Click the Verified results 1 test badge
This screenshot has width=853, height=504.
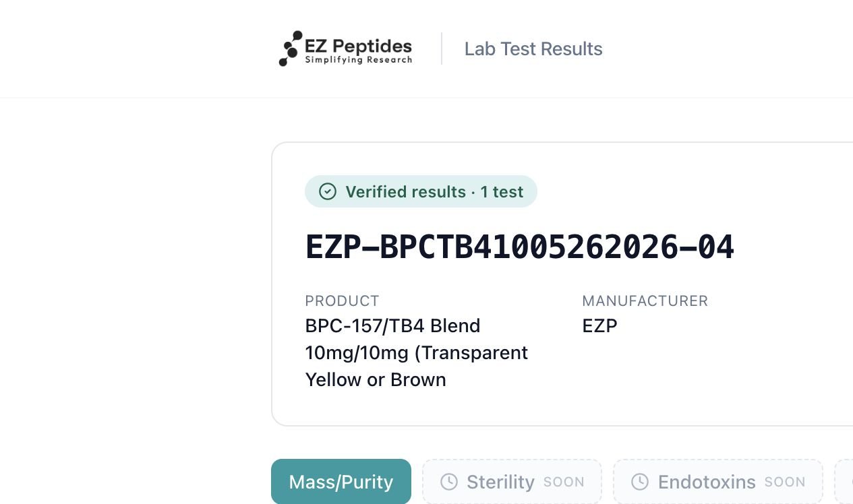click(x=421, y=191)
